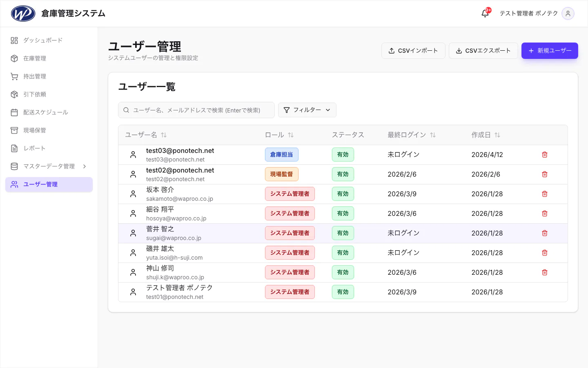Open 現場保管 in sidebar
The height and width of the screenshot is (368, 588).
click(x=49, y=130)
